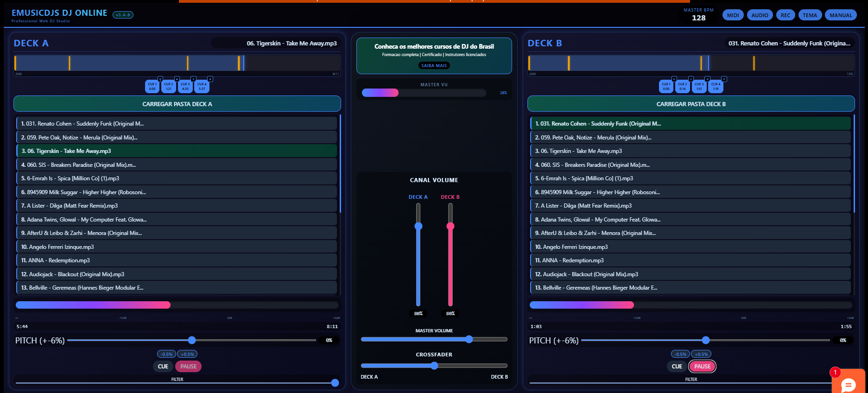
Task: Click the Deck B channel volume fader knob
Action: [x=450, y=226]
